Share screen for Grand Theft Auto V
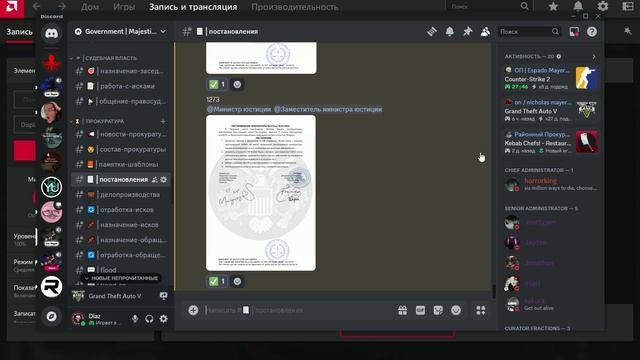This screenshot has width=640, height=360. pos(163,296)
